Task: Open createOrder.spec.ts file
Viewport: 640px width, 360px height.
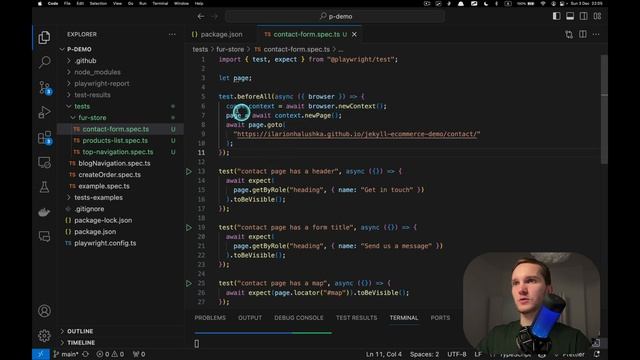Action: (x=109, y=175)
